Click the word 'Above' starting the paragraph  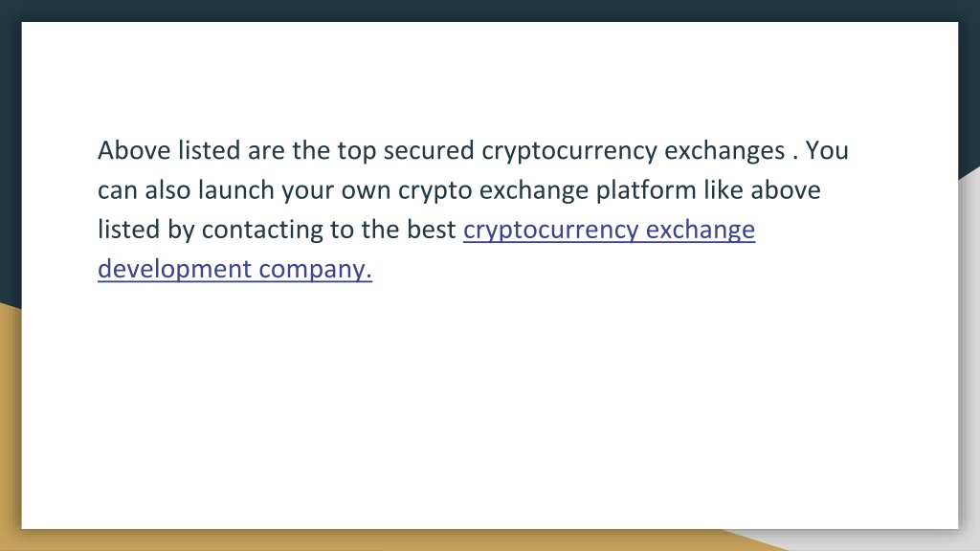coord(134,150)
